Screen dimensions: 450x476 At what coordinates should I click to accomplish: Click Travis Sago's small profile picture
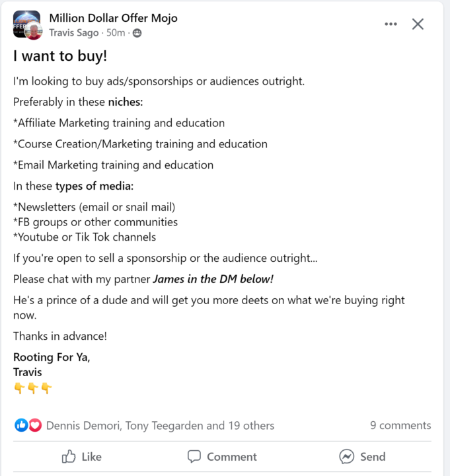pos(34,31)
